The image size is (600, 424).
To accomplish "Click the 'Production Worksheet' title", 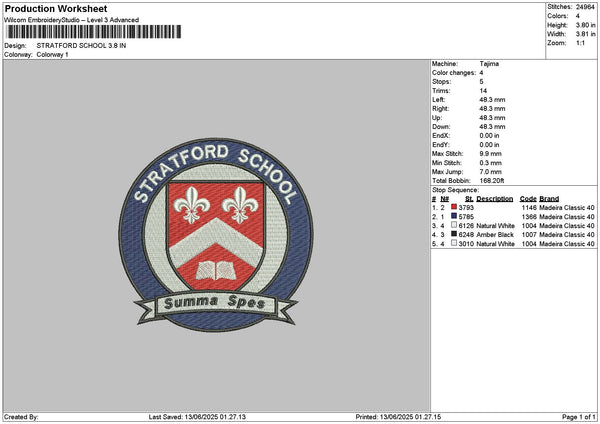I will click(56, 8).
